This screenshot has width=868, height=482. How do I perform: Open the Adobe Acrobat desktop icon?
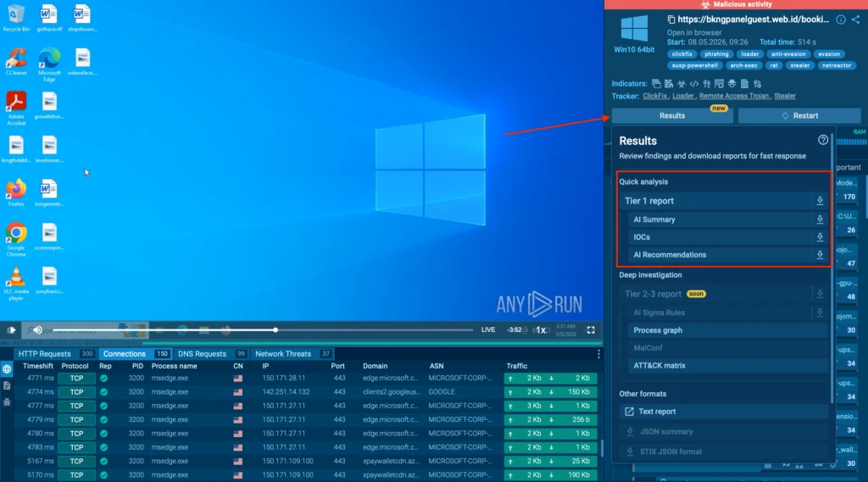(16, 108)
